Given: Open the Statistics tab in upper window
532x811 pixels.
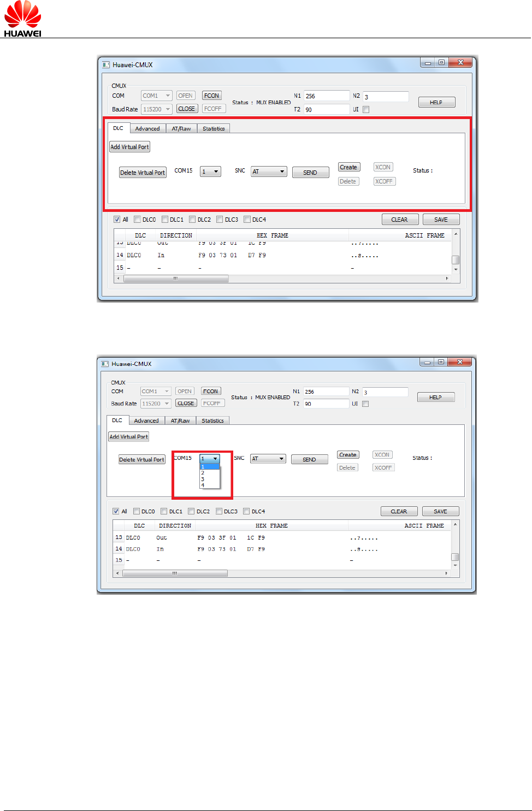Looking at the screenshot, I should tap(214, 129).
